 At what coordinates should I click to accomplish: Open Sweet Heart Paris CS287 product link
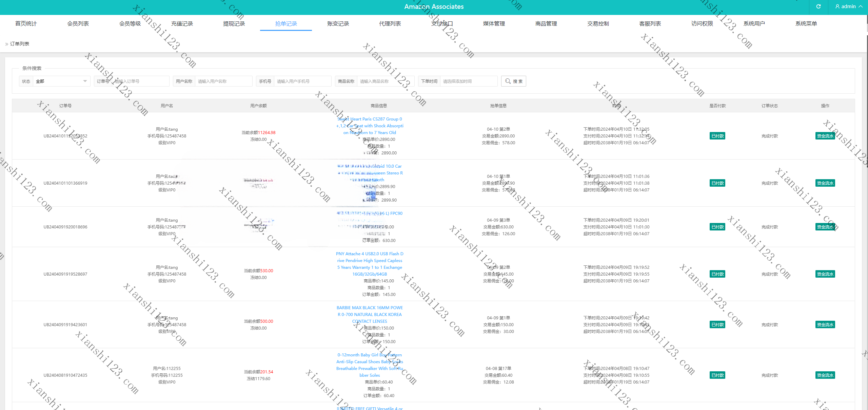(x=370, y=126)
